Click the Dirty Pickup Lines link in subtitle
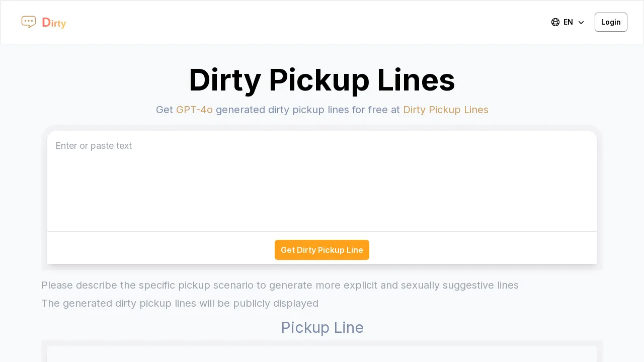Viewport: 644px width, 362px height. tap(445, 110)
